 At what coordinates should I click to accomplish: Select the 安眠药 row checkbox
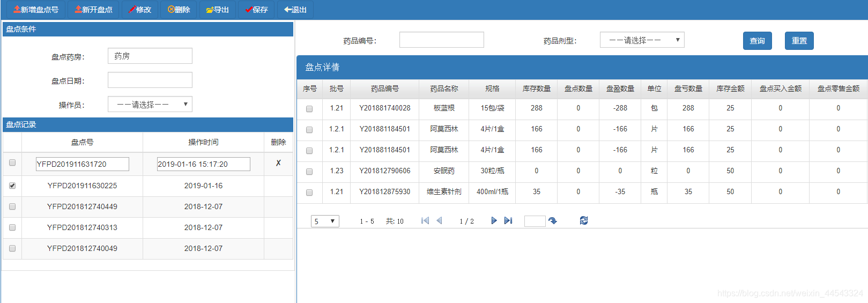(309, 172)
